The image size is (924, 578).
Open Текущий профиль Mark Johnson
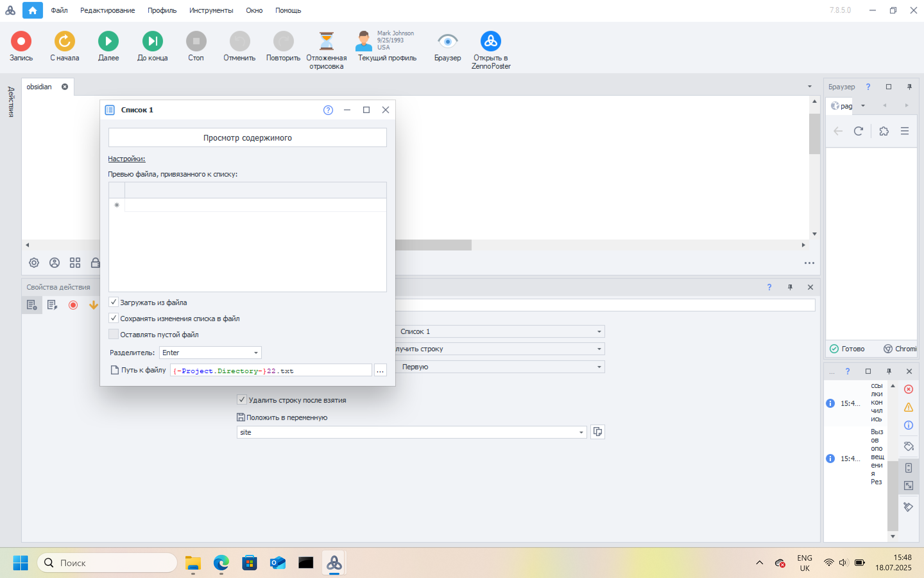[x=386, y=46]
